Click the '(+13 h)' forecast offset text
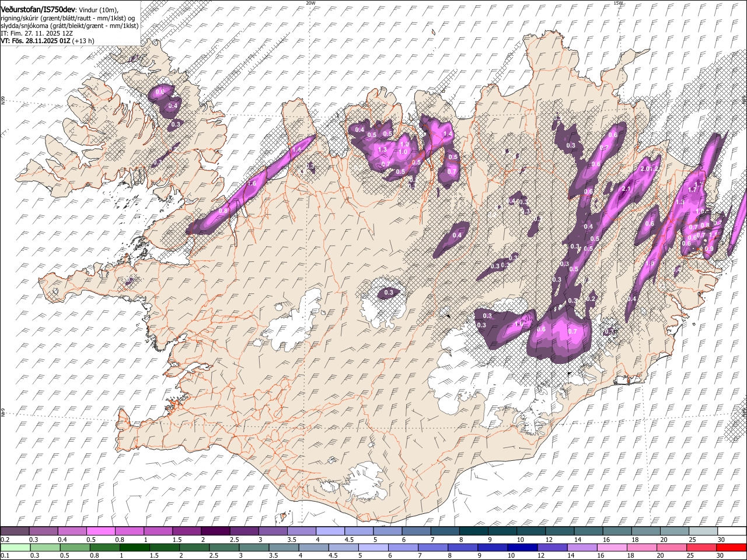 tap(84, 41)
